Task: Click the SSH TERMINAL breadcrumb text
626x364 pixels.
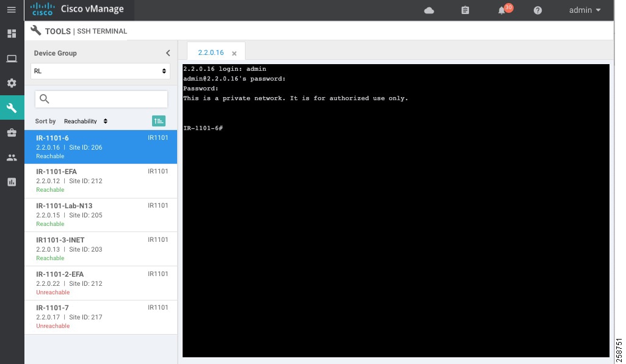Action: 102,31
